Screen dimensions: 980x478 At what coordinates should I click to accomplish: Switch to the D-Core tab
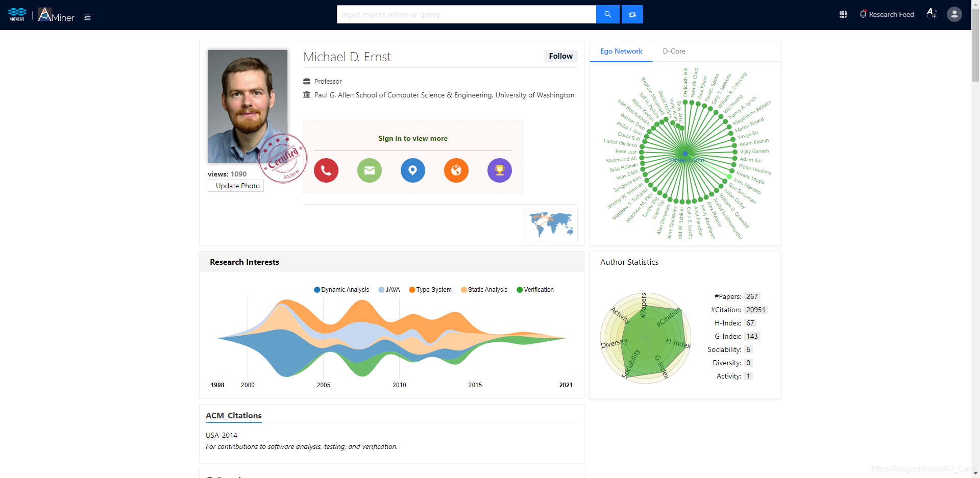point(674,52)
